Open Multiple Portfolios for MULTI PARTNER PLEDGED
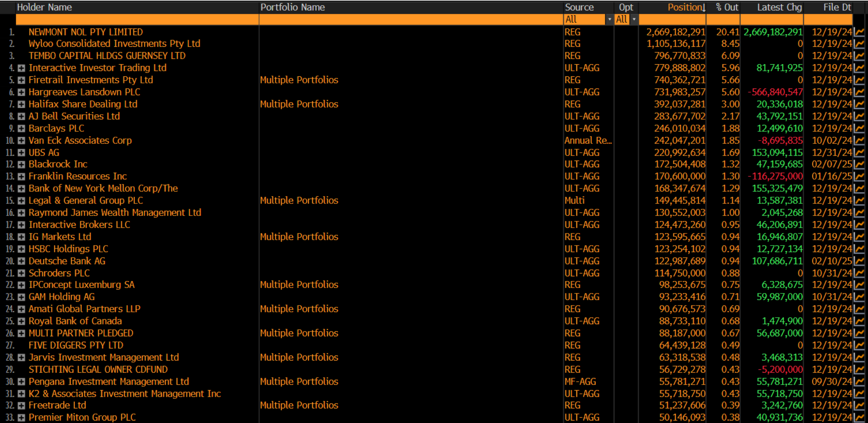This screenshot has width=868, height=423. point(299,333)
